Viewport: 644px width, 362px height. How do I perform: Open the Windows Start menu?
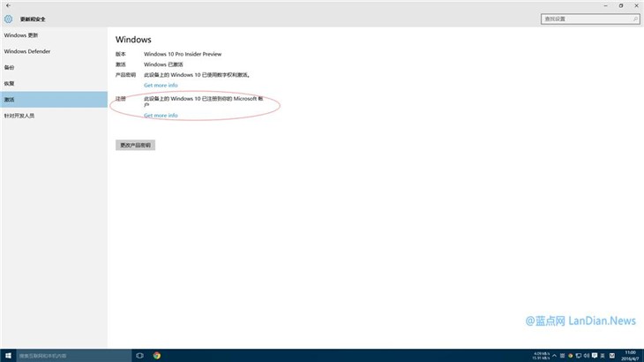coord(8,355)
